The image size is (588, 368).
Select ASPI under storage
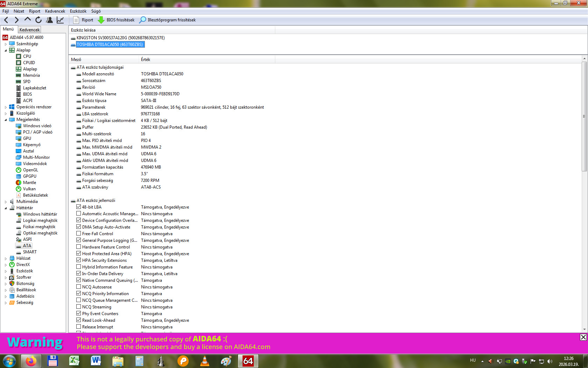coord(27,239)
